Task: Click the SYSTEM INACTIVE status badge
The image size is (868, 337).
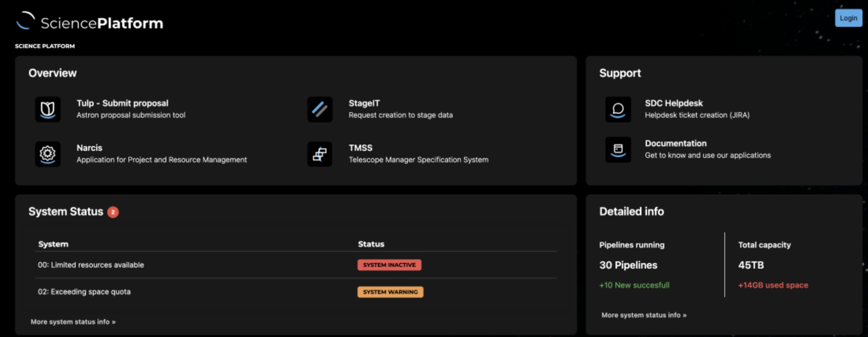Action: [x=389, y=265]
